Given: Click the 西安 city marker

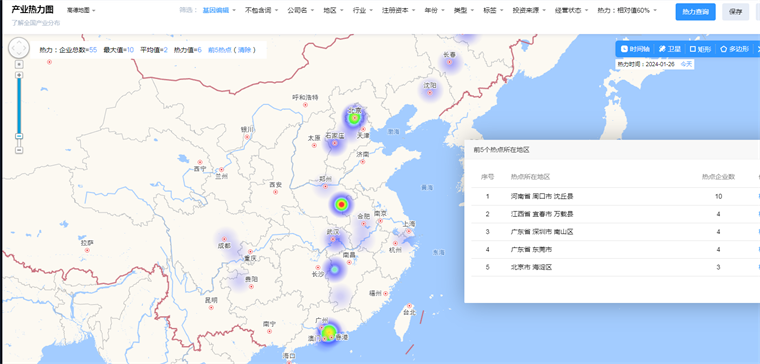Looking at the screenshot, I should [275, 192].
